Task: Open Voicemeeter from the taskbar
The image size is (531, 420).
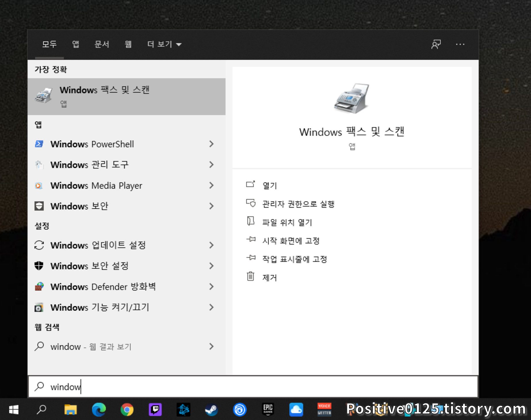Action: [x=324, y=410]
